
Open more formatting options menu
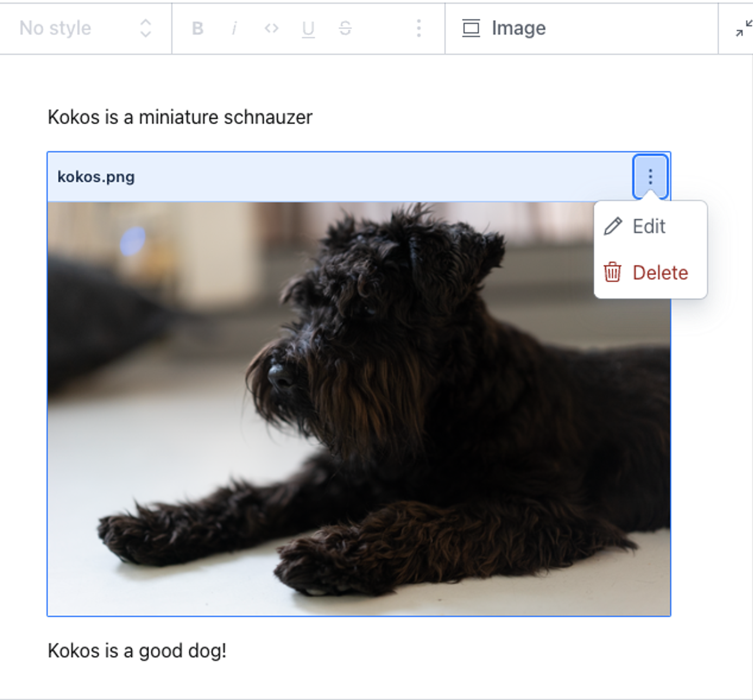(419, 28)
